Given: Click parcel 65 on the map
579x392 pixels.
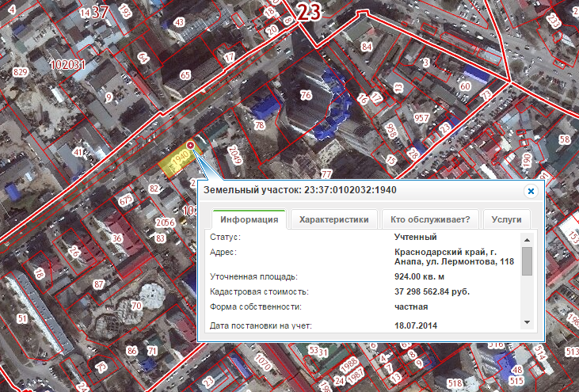Looking at the screenshot, I should 185,75.
